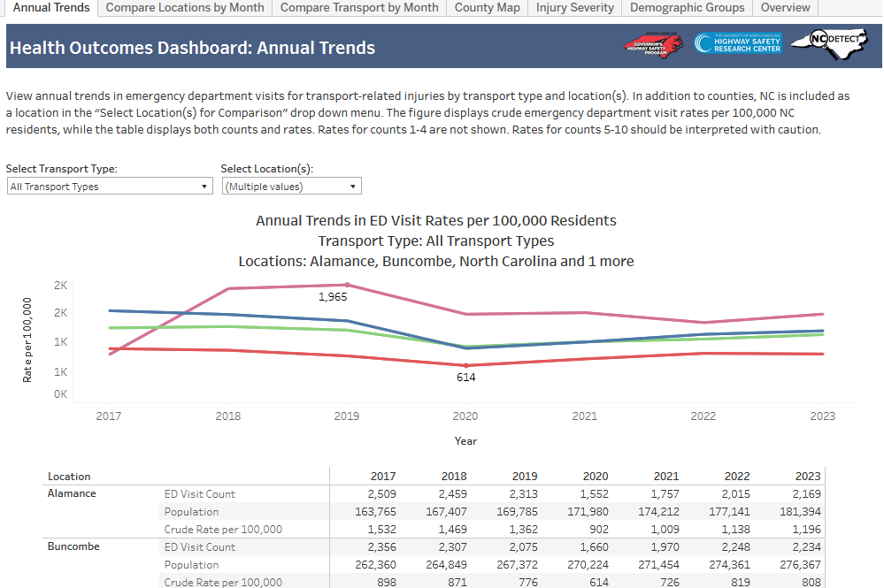
Task: Select the Injury Severity tab
Action: [x=574, y=8]
